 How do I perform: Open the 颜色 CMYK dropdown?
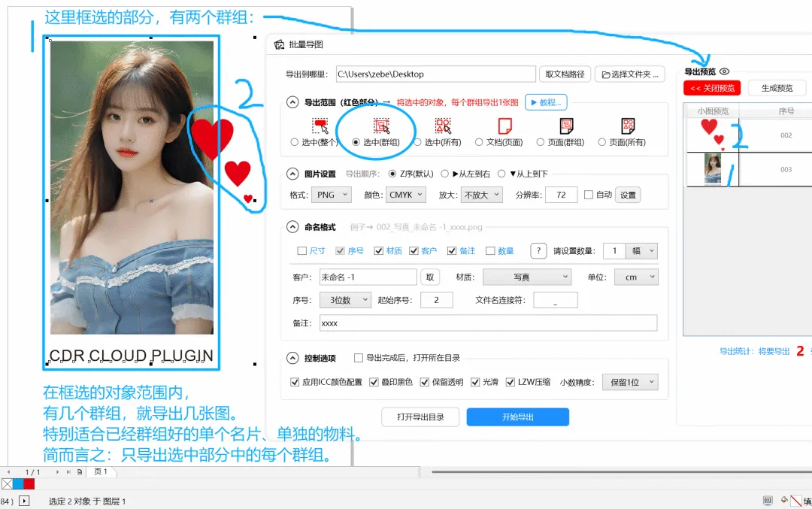(x=405, y=195)
